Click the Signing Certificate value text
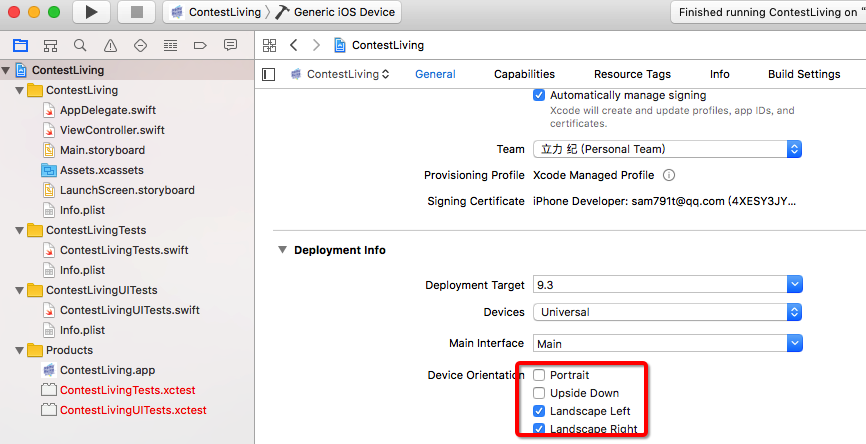Image resolution: width=866 pixels, height=444 pixels. pos(664,201)
